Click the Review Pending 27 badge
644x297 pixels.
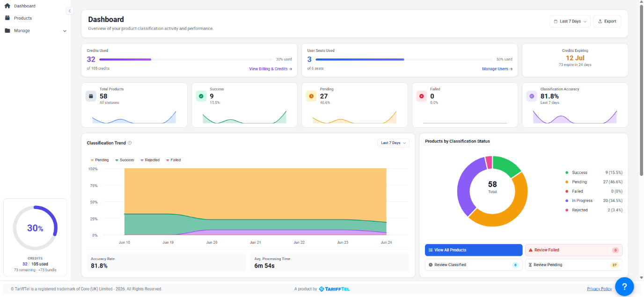pos(615,265)
